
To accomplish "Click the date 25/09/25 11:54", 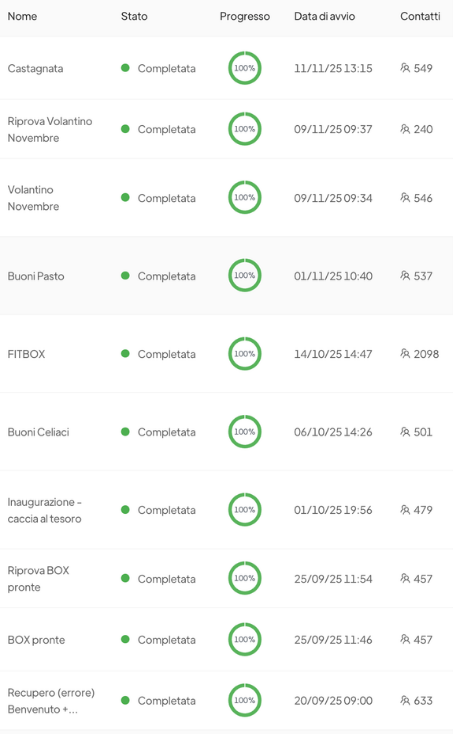I will [x=333, y=579].
